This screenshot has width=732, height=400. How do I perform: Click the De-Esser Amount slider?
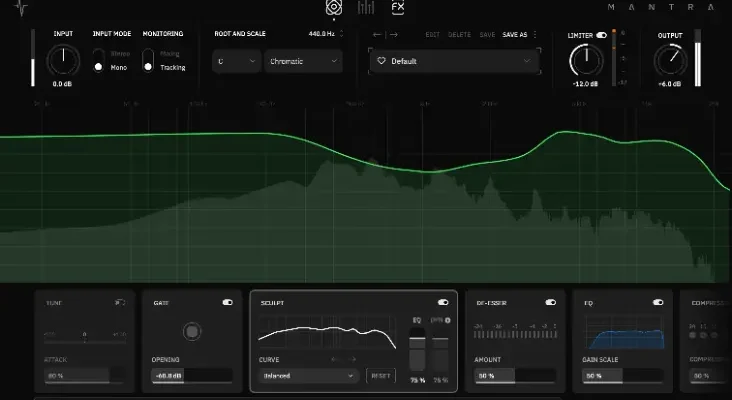(x=515, y=376)
